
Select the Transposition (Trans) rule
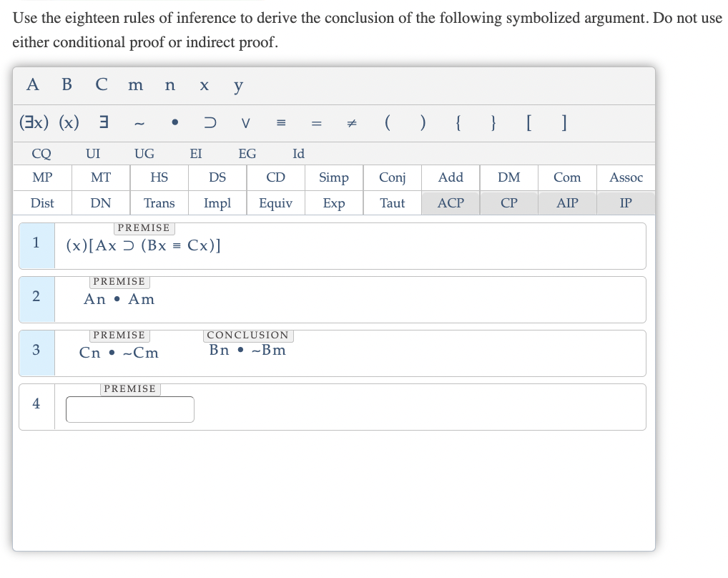(x=159, y=203)
